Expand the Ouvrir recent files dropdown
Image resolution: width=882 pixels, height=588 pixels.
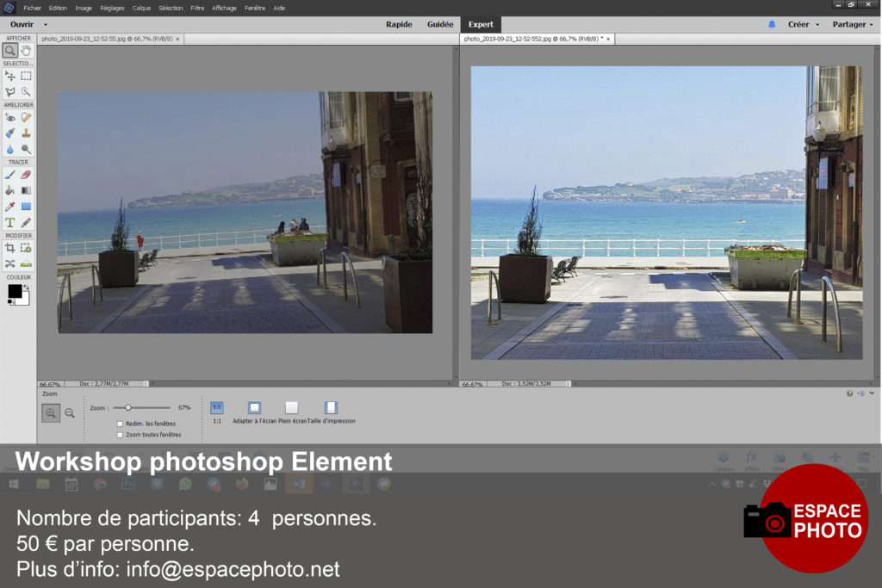click(x=46, y=25)
